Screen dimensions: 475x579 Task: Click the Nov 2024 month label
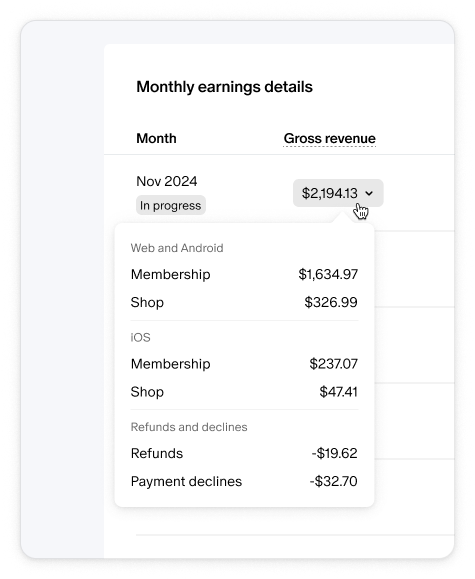tap(167, 181)
